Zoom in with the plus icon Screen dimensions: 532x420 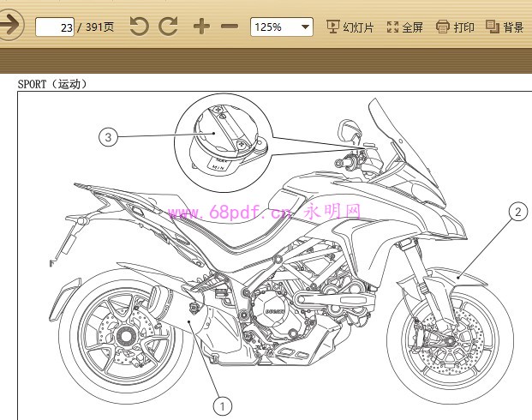point(201,27)
